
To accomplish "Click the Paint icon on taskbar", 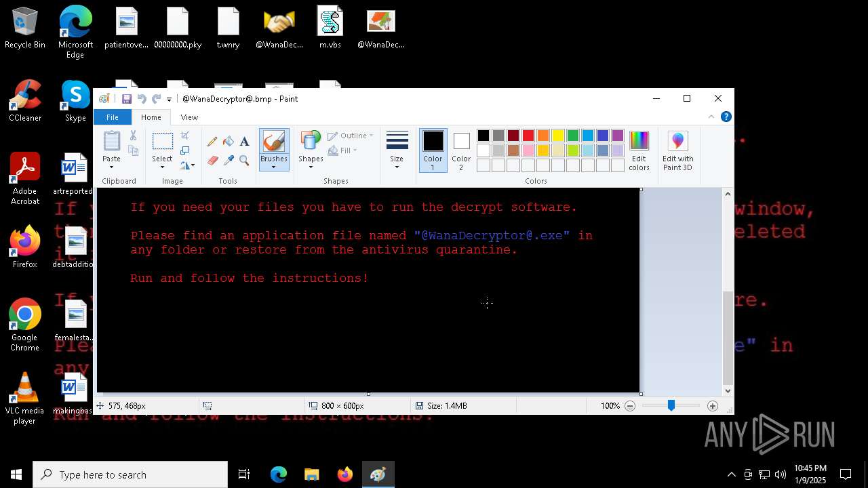I will tap(378, 474).
